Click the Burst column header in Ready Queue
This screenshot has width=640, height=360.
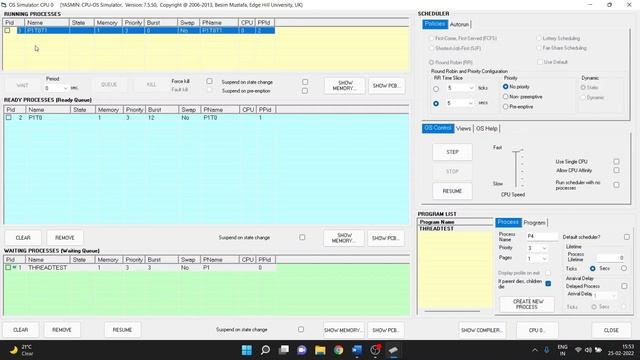[162, 110]
